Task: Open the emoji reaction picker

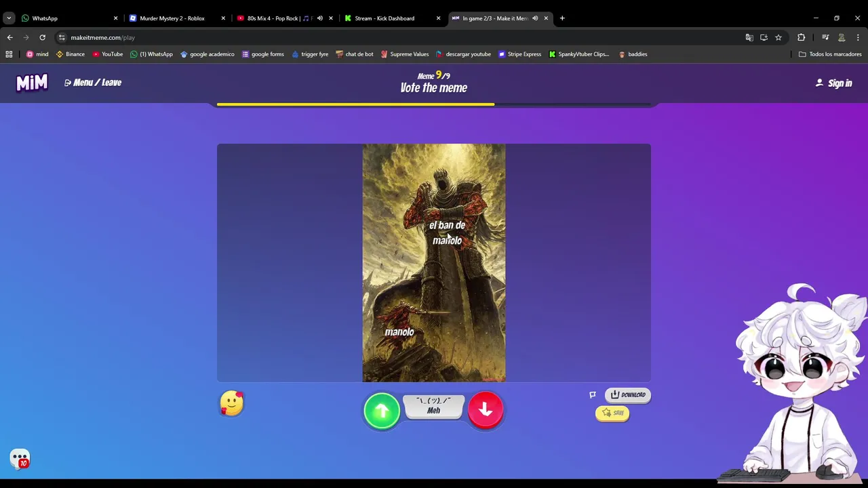Action: click(231, 403)
